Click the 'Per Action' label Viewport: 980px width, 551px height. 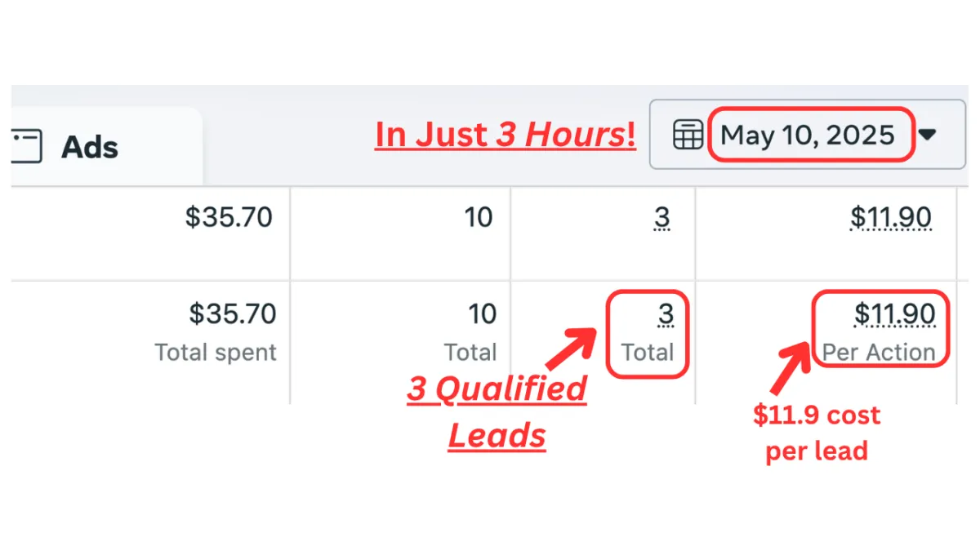879,353
